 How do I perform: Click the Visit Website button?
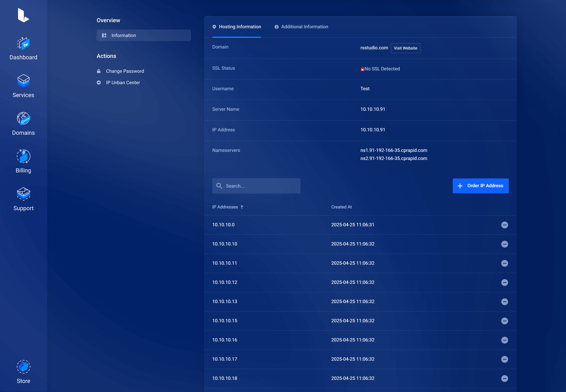coord(406,48)
